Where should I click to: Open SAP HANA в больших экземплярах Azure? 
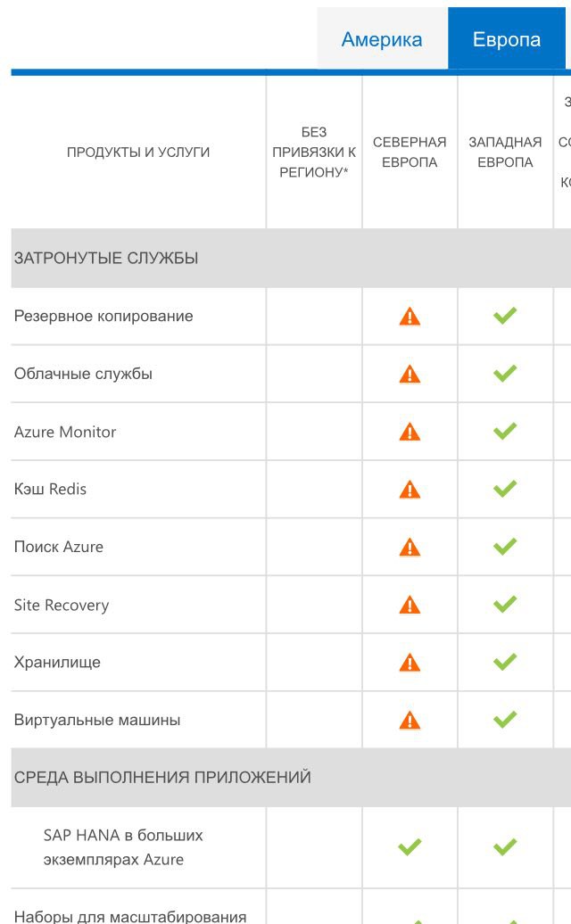coord(123,847)
